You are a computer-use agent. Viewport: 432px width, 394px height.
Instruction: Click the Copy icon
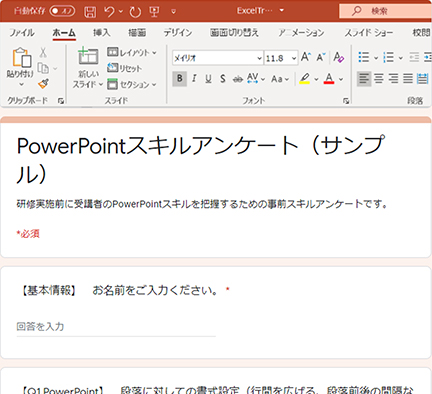click(43, 68)
